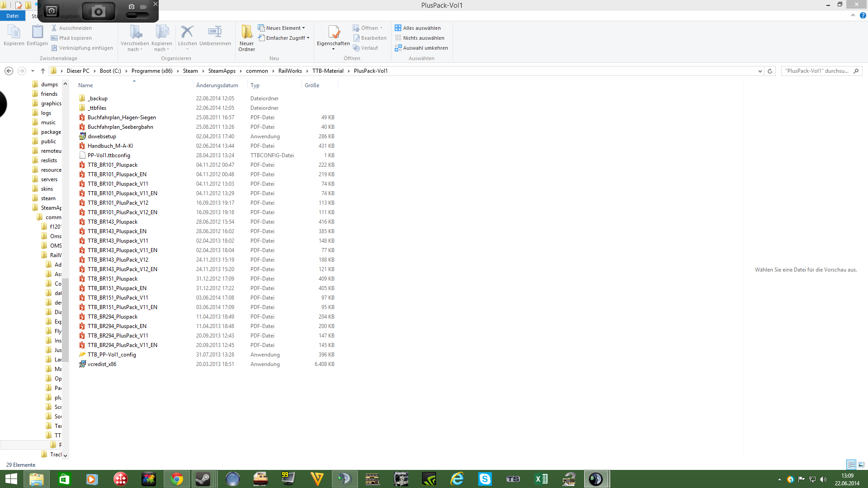Click the PlusPack-Vol1 search field
The image size is (868, 488).
point(816,71)
